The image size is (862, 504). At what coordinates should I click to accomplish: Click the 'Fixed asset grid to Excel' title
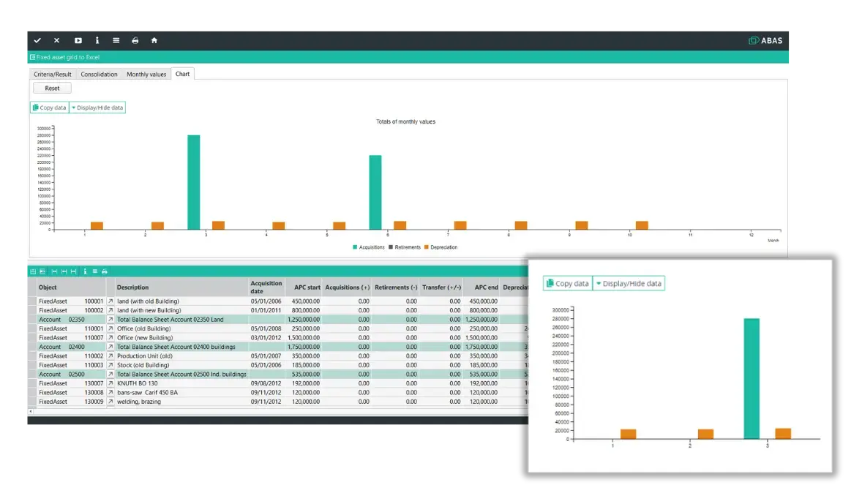coord(67,57)
